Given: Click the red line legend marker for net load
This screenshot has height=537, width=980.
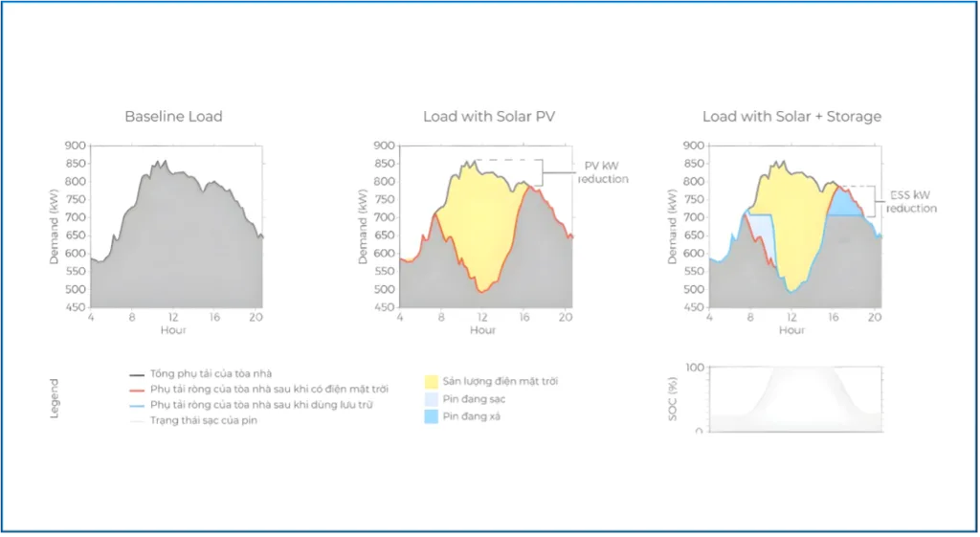Looking at the screenshot, I should point(136,390).
